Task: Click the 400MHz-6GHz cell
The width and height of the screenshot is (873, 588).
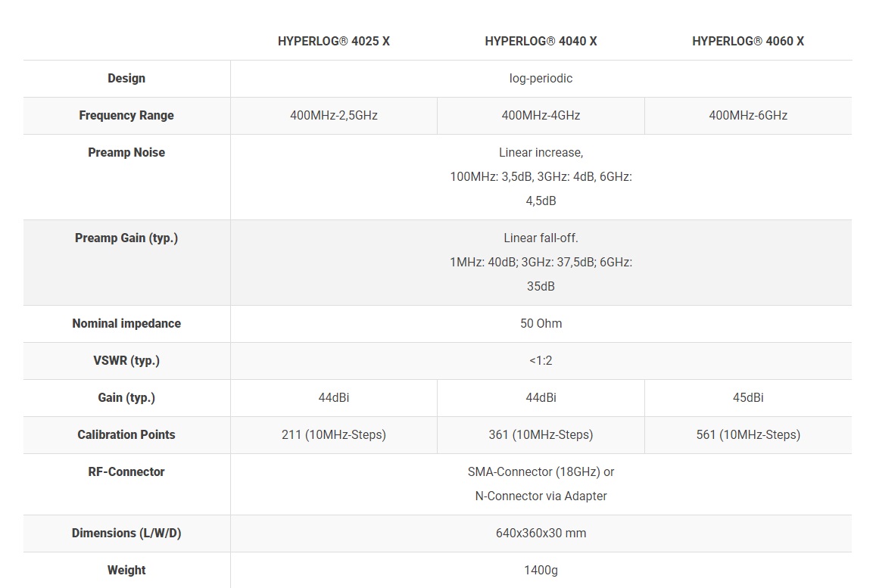Action: coord(748,115)
